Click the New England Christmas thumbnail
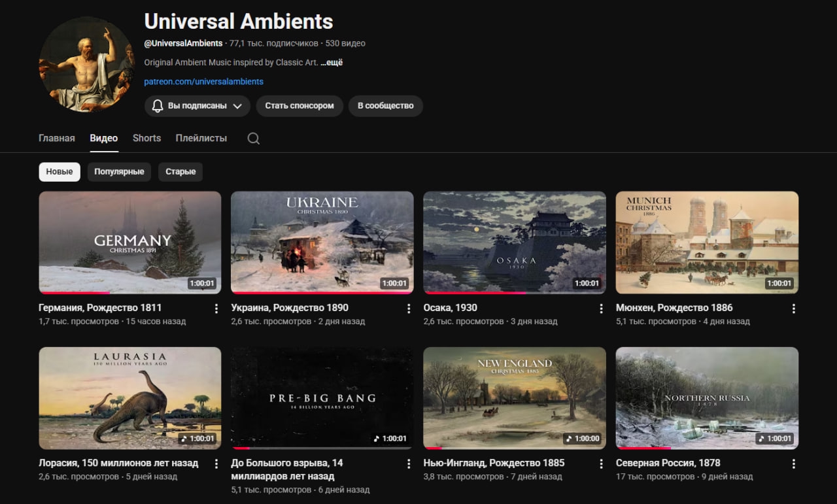The image size is (837, 504). (x=515, y=398)
